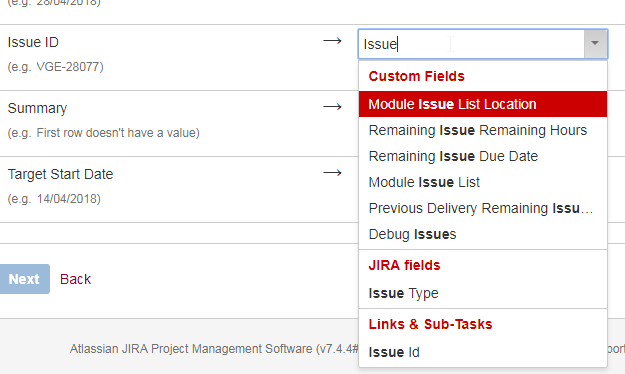Screen dimensions: 625x374
Task: Click the Next button
Action: click(24, 279)
